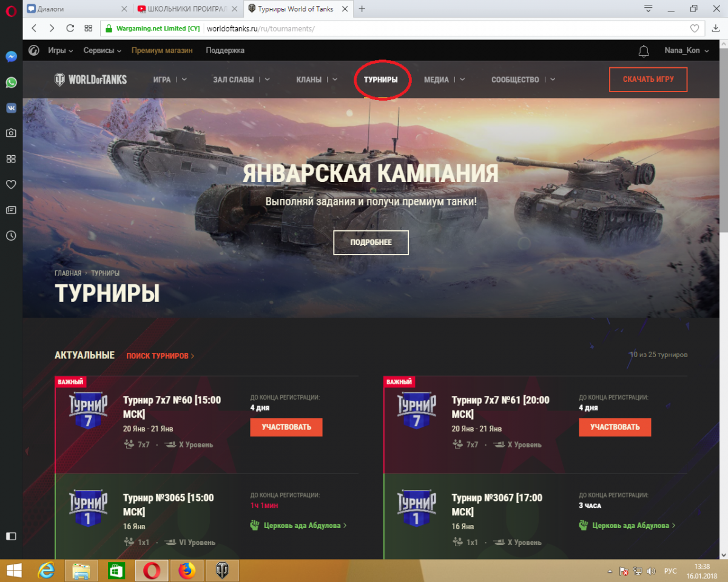Launch Internet Explorer from the taskbar

(x=46, y=570)
